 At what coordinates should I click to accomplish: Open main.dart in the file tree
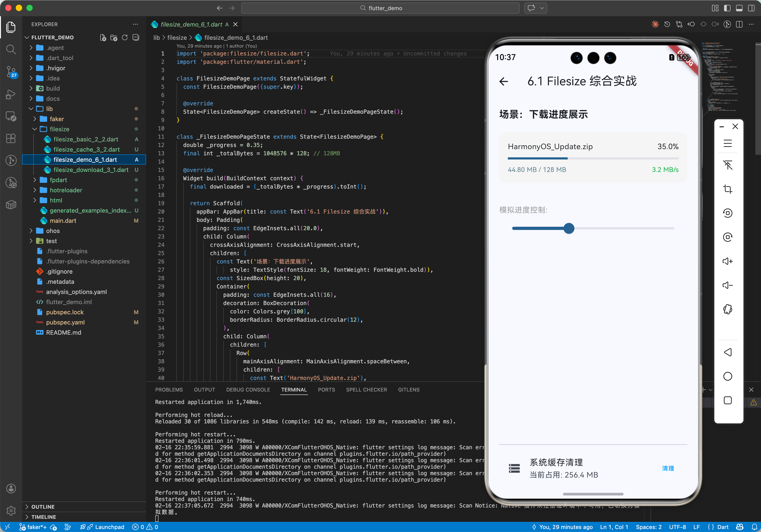click(63, 220)
